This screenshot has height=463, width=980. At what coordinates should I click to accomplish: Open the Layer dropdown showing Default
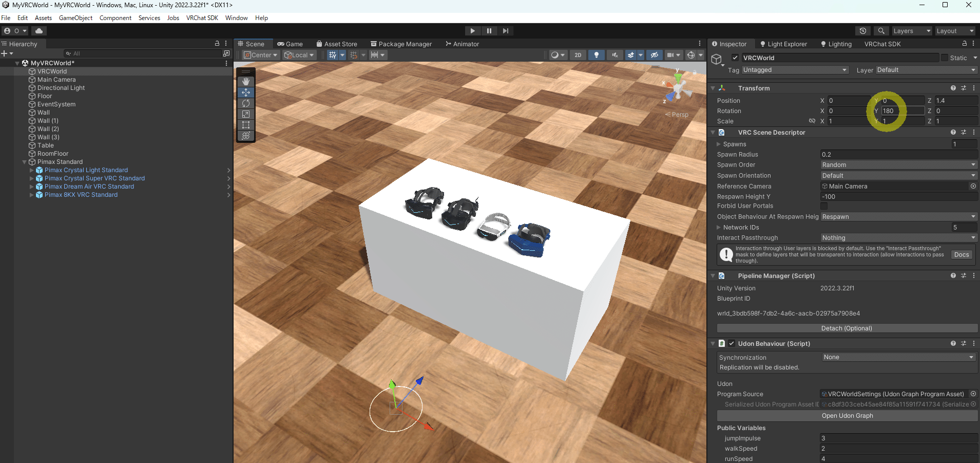[x=927, y=70]
